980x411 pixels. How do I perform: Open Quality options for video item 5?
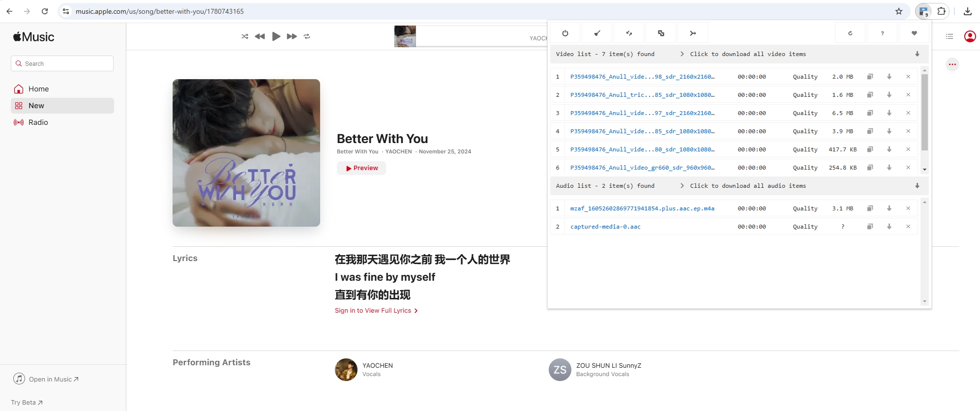click(x=805, y=149)
